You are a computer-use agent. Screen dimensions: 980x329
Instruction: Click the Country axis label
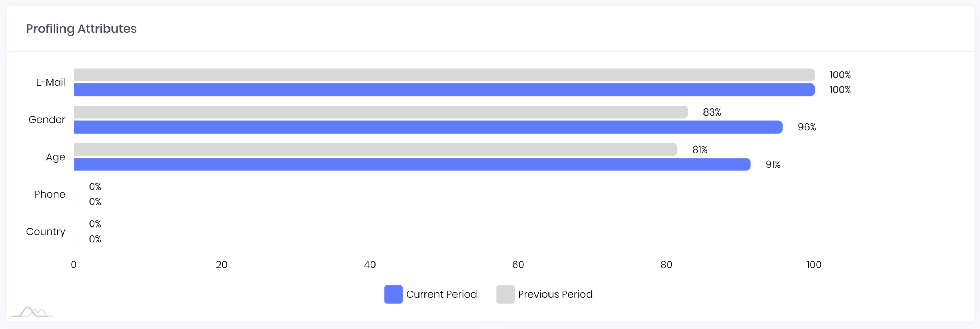[x=46, y=232]
